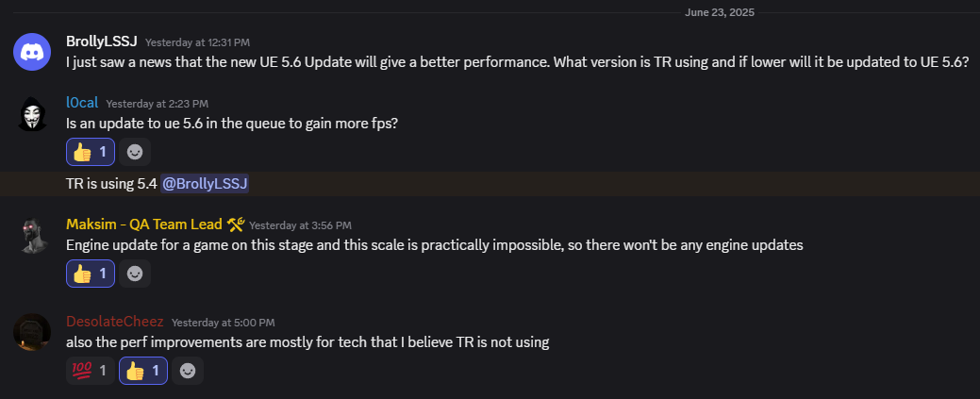Toggle thumbs-up reaction on l0cal's message
980x399 pixels.
click(x=91, y=152)
